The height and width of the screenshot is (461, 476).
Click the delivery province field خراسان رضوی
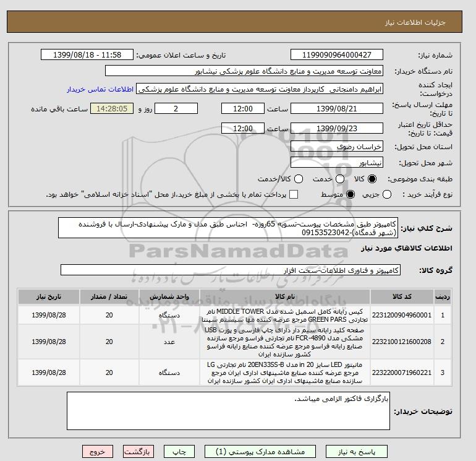[337, 147]
